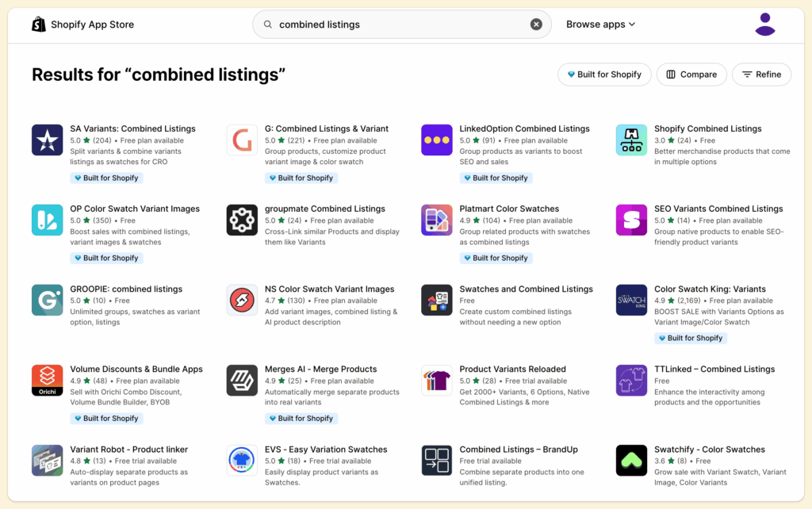Open the Shopify Combined Listings app icon

[x=632, y=140]
